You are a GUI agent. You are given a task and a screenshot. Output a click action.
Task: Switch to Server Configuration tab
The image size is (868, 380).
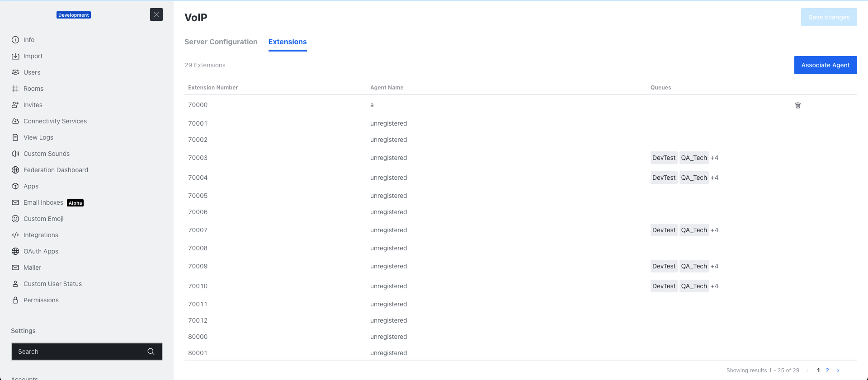pyautogui.click(x=221, y=42)
